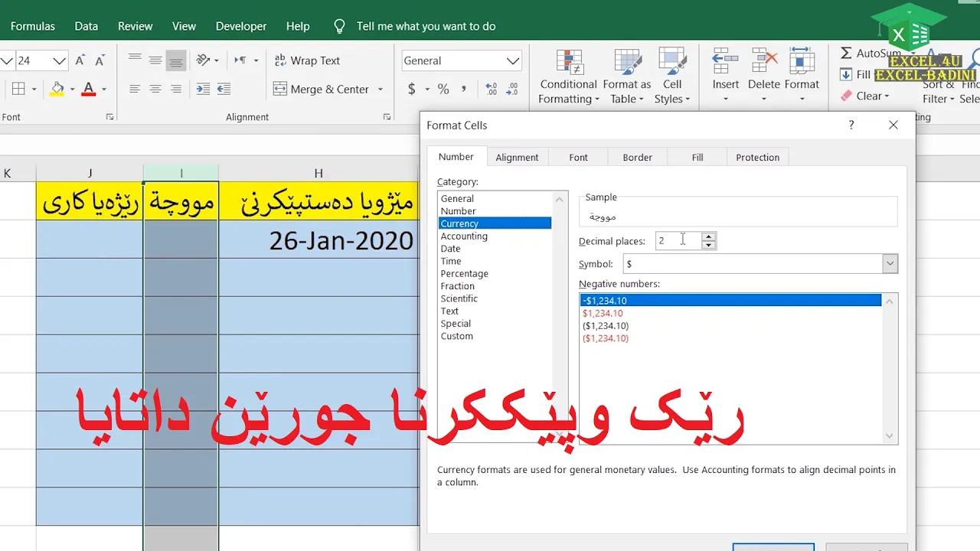Select Percentage in the Category list
Image resolution: width=980 pixels, height=551 pixels.
464,273
